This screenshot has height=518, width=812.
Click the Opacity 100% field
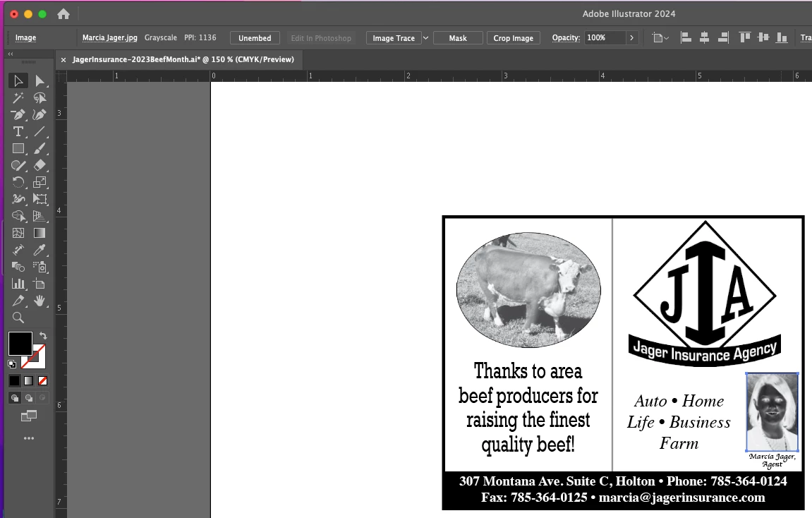pyautogui.click(x=605, y=38)
